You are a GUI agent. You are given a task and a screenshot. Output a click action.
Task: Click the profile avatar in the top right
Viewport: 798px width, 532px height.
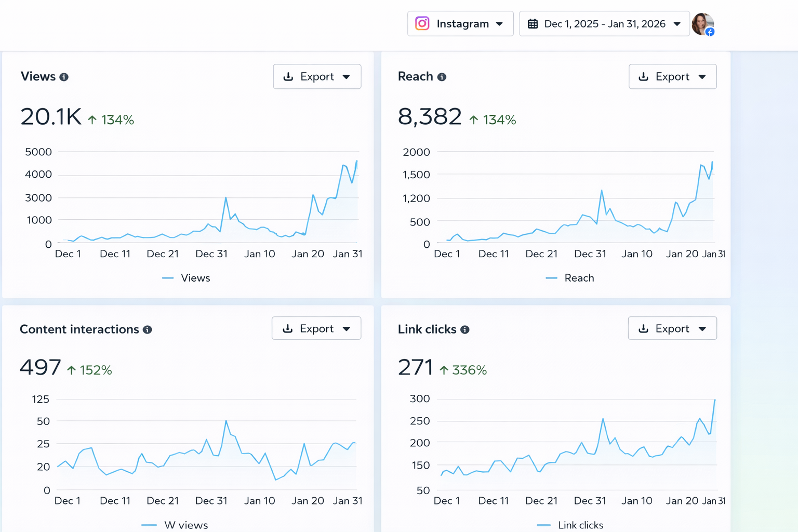tap(703, 24)
